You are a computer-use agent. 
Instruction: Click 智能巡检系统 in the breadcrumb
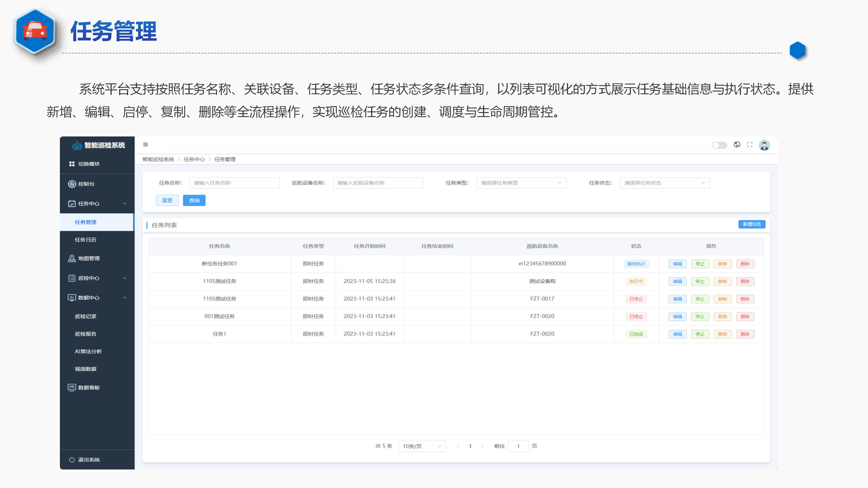pyautogui.click(x=158, y=159)
